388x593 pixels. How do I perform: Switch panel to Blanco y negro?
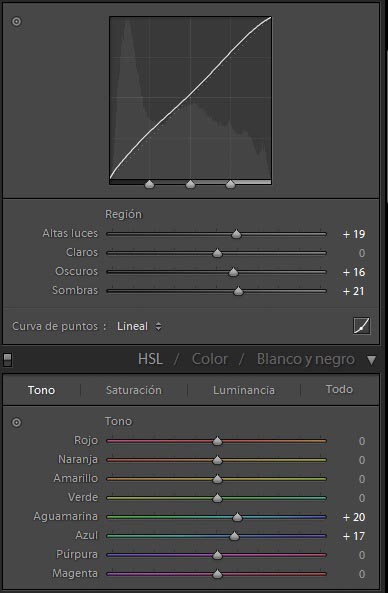pos(306,359)
